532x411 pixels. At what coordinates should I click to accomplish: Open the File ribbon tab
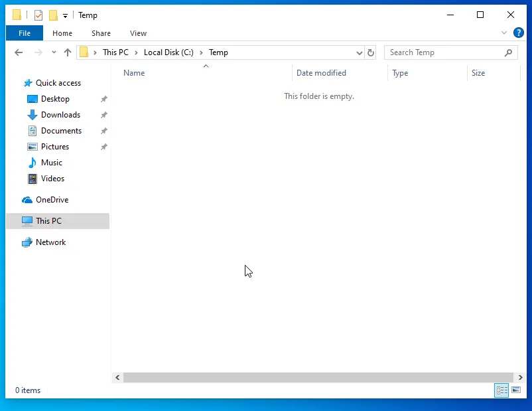pos(25,33)
